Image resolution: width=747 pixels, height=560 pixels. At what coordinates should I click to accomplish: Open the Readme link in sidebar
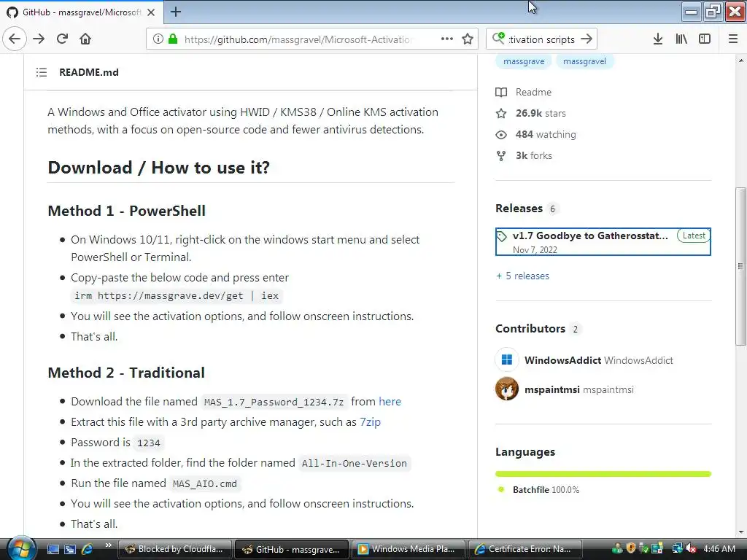point(533,93)
